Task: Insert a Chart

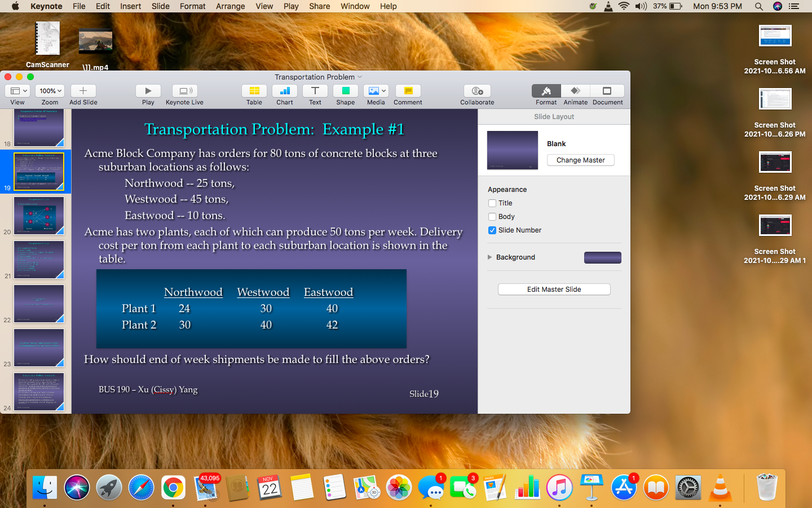Action: click(284, 94)
